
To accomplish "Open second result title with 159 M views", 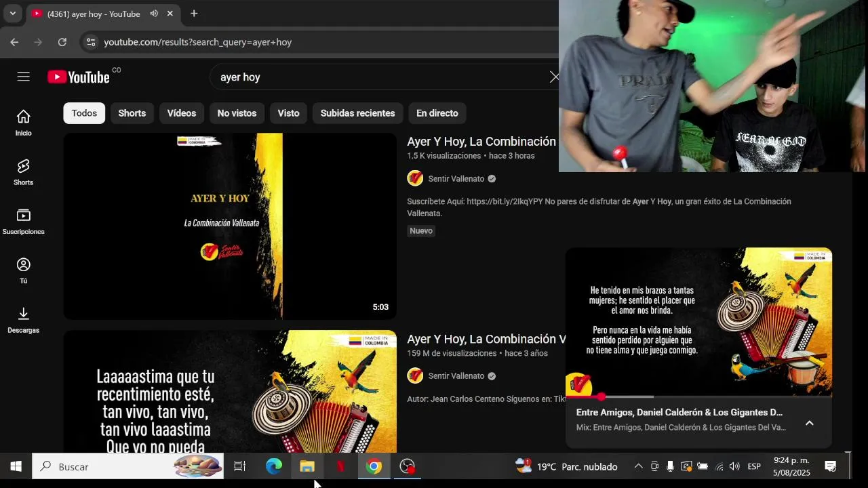I will (486, 339).
